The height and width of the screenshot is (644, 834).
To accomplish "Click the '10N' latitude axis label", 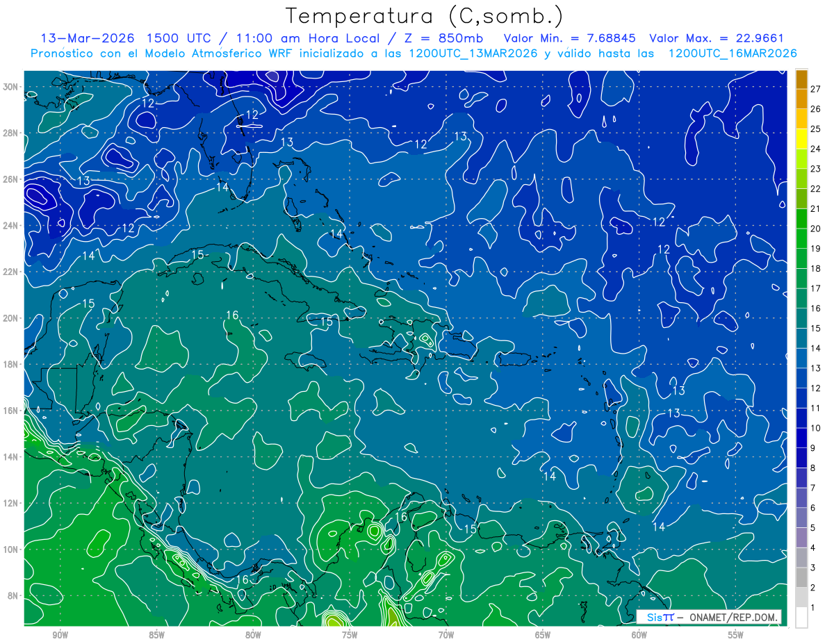I will coord(12,549).
